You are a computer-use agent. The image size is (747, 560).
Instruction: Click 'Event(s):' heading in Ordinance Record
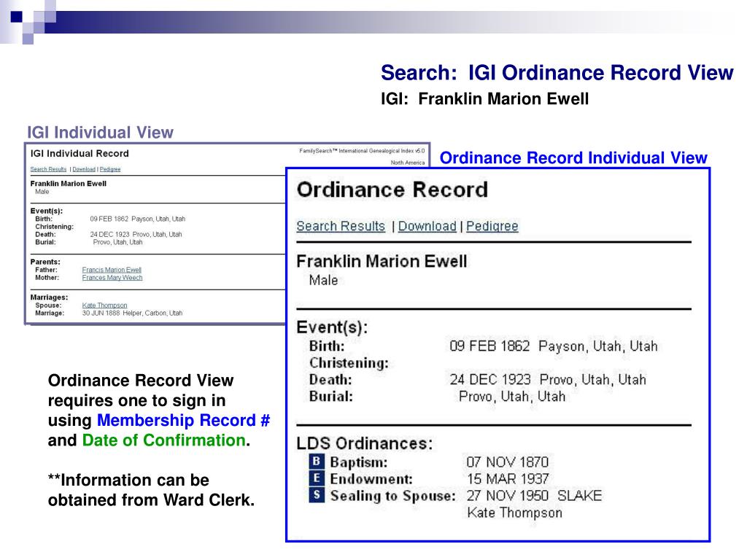(x=332, y=327)
